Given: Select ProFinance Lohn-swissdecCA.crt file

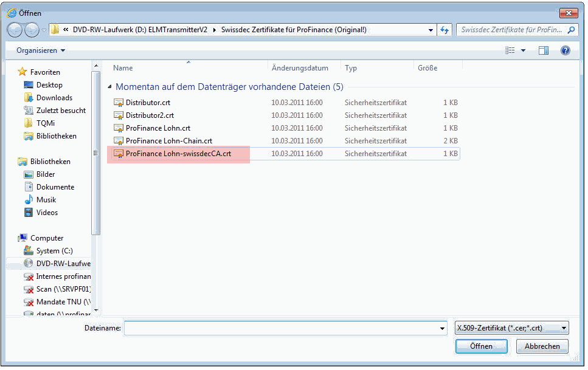Looking at the screenshot, I should pyautogui.click(x=178, y=154).
